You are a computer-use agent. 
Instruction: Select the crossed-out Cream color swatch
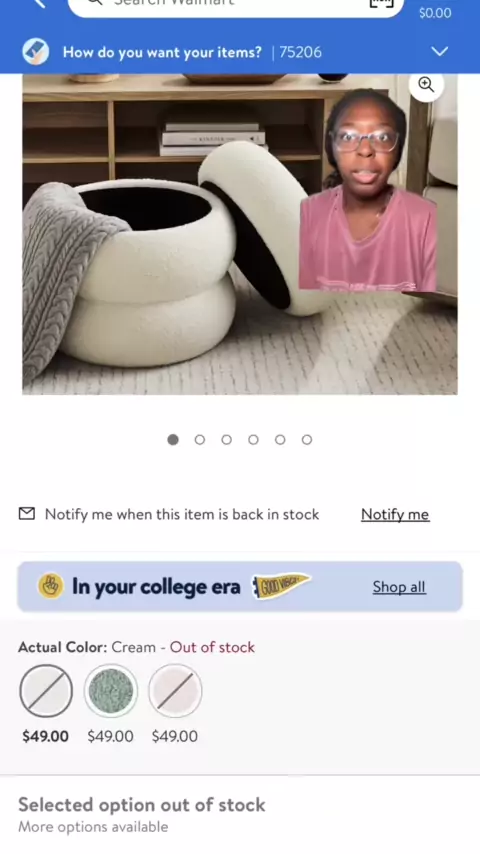click(x=46, y=691)
